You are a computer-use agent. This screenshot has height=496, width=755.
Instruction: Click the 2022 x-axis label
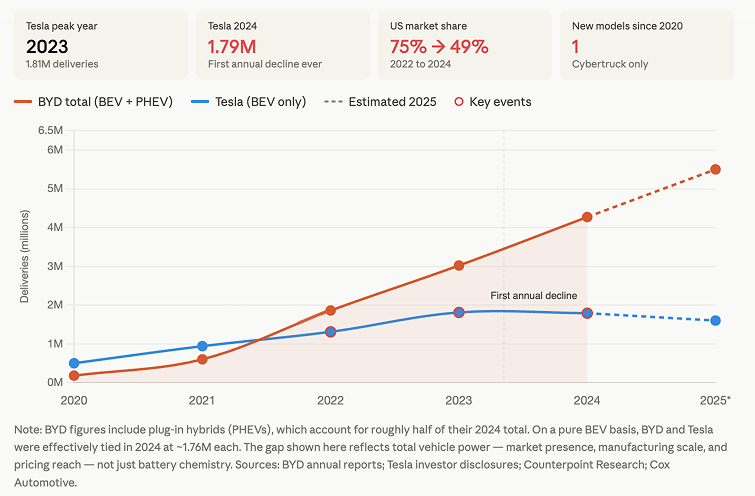coord(330,401)
